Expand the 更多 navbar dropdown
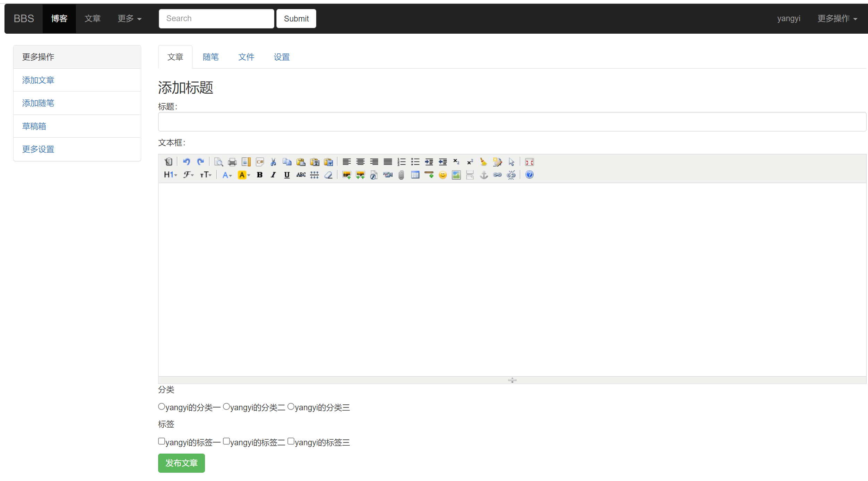 coord(129,19)
